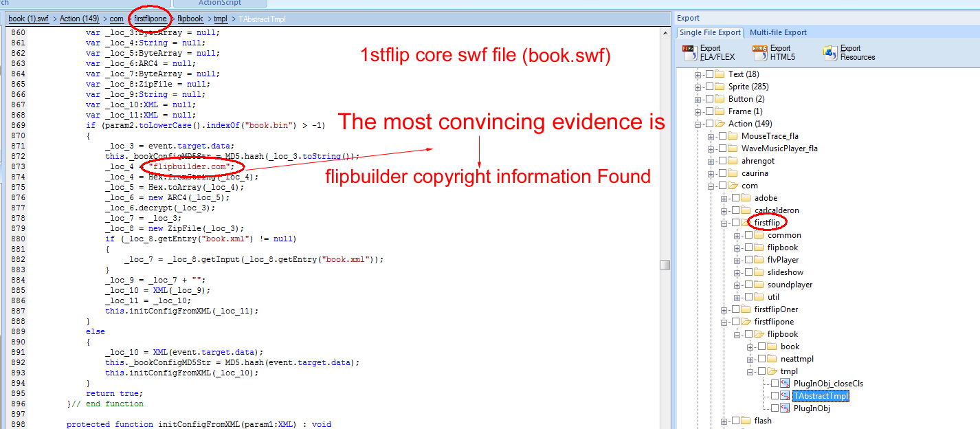Click the flash folder icon
The height and width of the screenshot is (429, 980).
(x=746, y=421)
